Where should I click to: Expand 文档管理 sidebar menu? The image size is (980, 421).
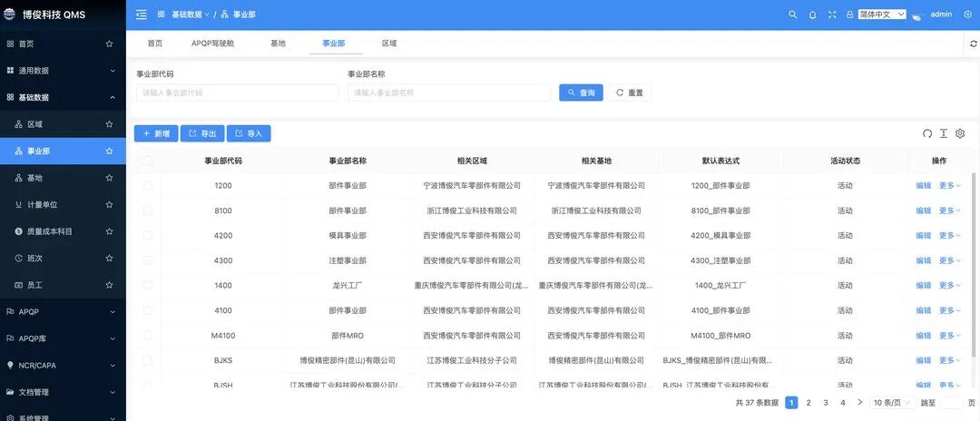(63, 392)
